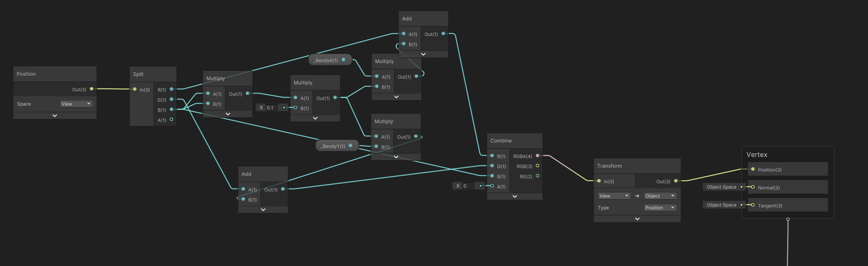Image resolution: width=868 pixels, height=266 pixels.
Task: Collapse the Combine node using its chevron
Action: [x=514, y=197]
